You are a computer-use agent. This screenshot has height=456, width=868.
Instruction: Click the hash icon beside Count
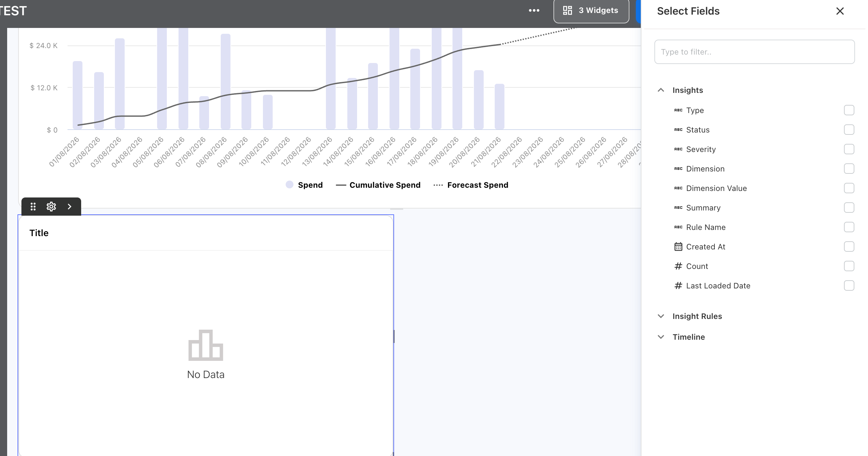pos(678,266)
